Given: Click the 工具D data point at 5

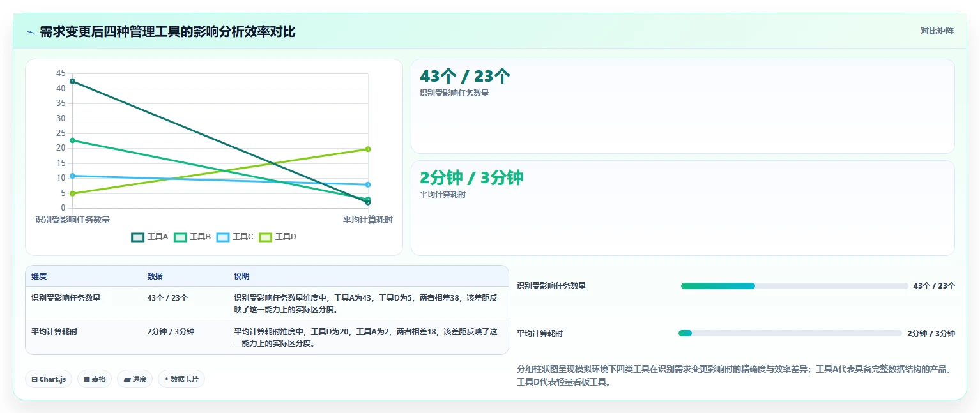Looking at the screenshot, I should [73, 193].
